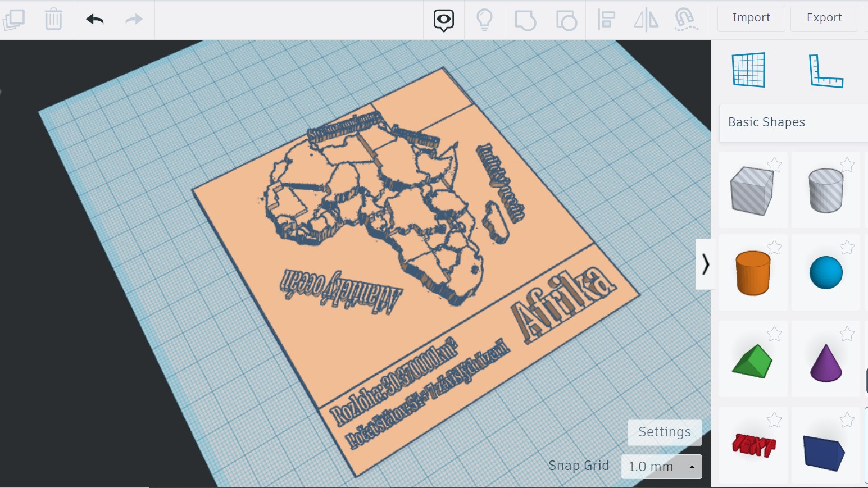868x488 pixels.
Task: Click the Delete trash can icon
Action: (x=53, y=20)
